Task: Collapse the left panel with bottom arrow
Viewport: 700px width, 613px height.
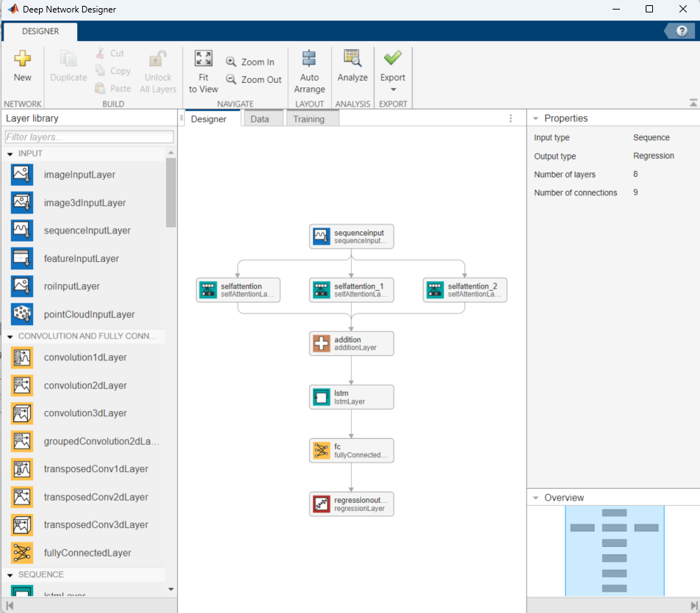Action: click(x=10, y=606)
